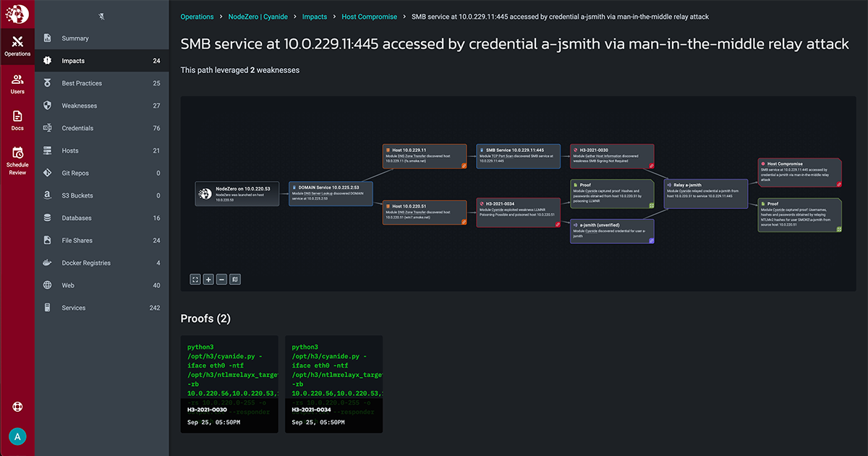Click the NodeZero logo at top left

pyautogui.click(x=17, y=14)
